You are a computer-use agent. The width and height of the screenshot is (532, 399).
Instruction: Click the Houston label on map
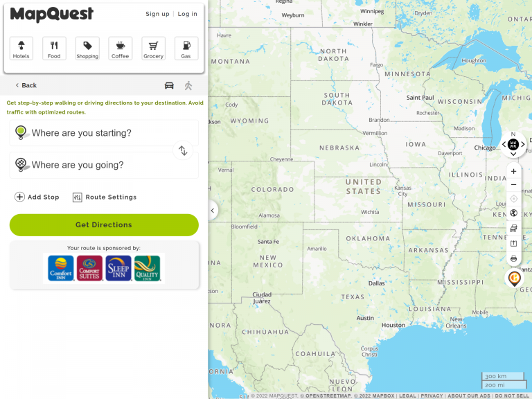click(393, 325)
